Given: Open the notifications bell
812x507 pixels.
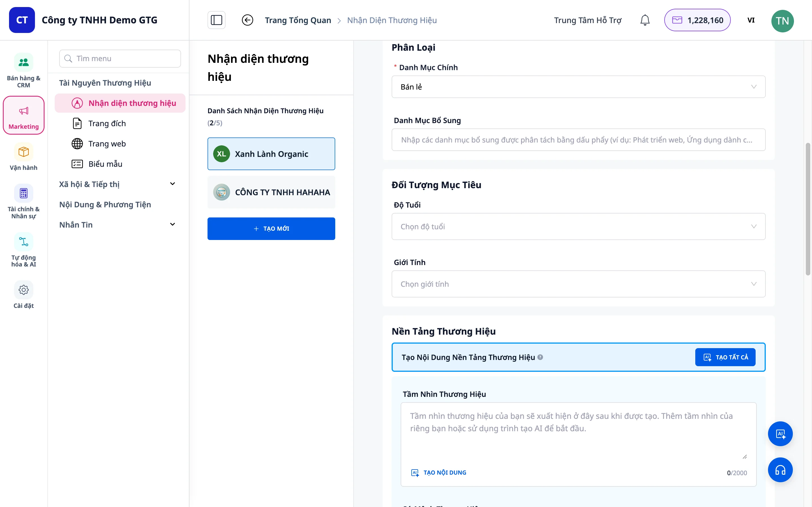Looking at the screenshot, I should point(645,20).
